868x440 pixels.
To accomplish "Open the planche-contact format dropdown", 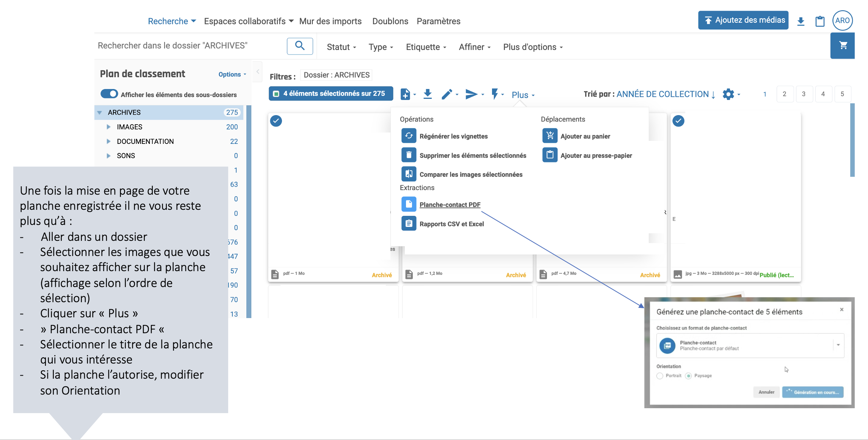I will [838, 345].
